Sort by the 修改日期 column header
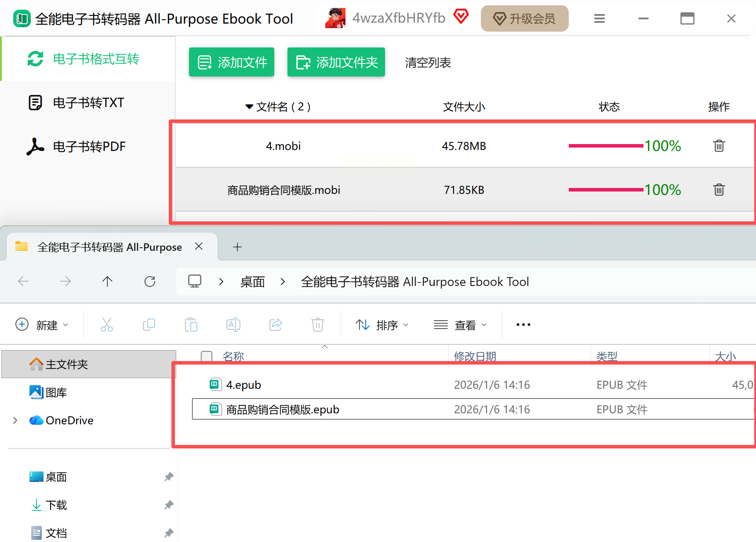 [x=475, y=356]
